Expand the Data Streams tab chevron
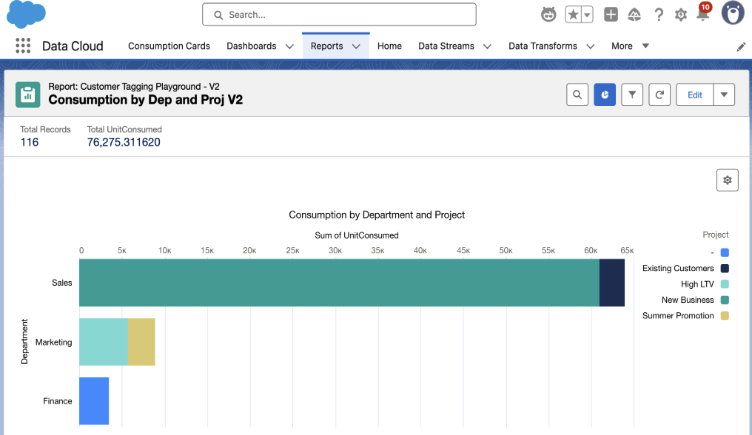 [x=487, y=47]
